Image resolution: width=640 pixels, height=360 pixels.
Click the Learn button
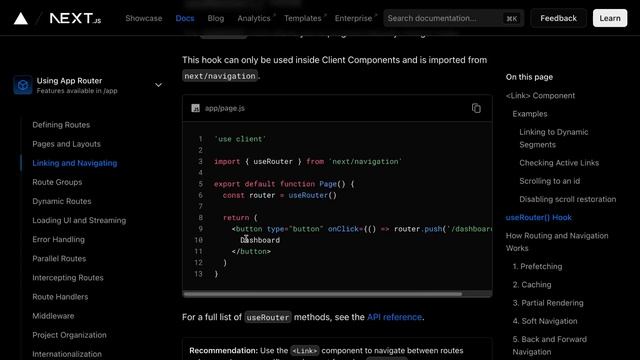(x=610, y=18)
